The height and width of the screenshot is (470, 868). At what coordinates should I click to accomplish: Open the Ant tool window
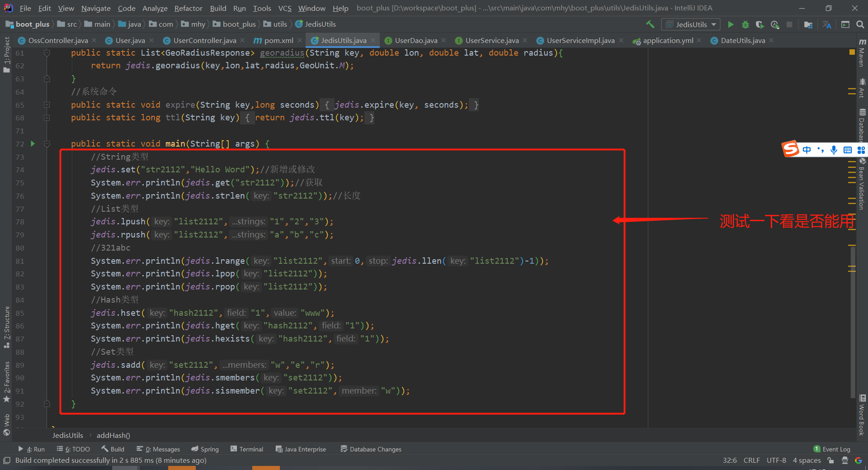[x=862, y=88]
